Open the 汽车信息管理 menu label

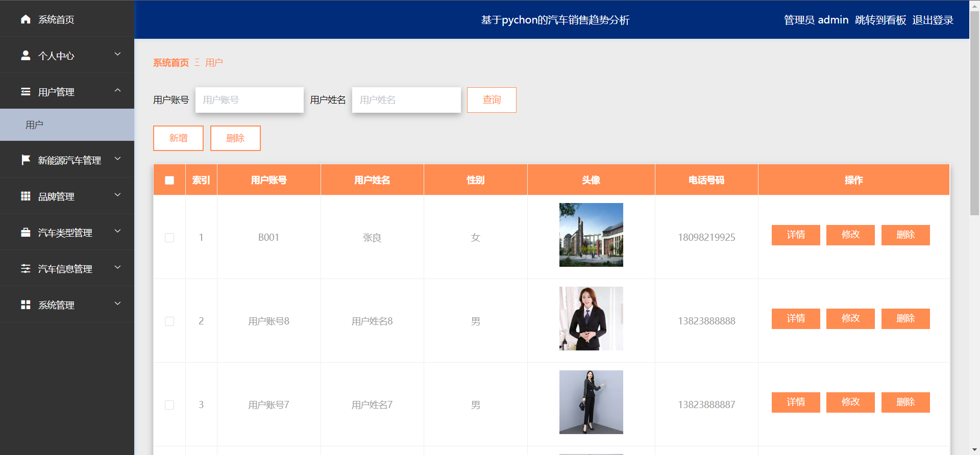click(65, 269)
